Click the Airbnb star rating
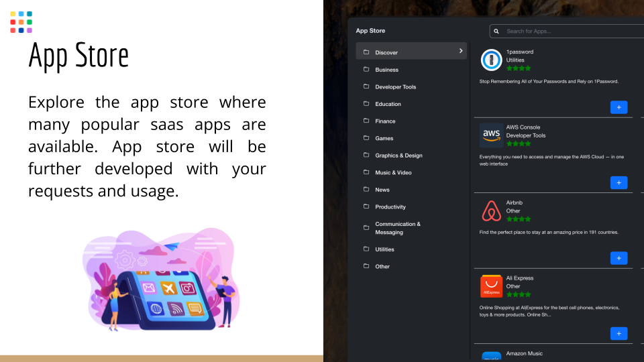Image resolution: width=644 pixels, height=362 pixels. coord(519,219)
